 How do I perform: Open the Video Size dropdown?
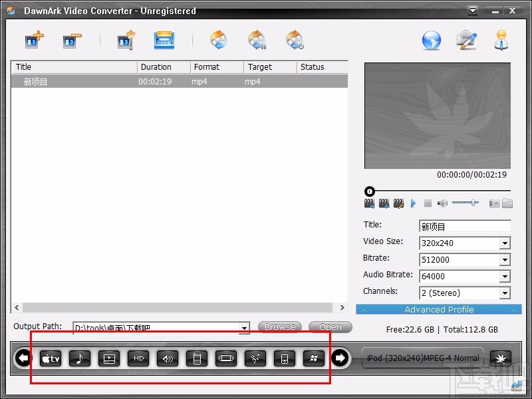503,243
